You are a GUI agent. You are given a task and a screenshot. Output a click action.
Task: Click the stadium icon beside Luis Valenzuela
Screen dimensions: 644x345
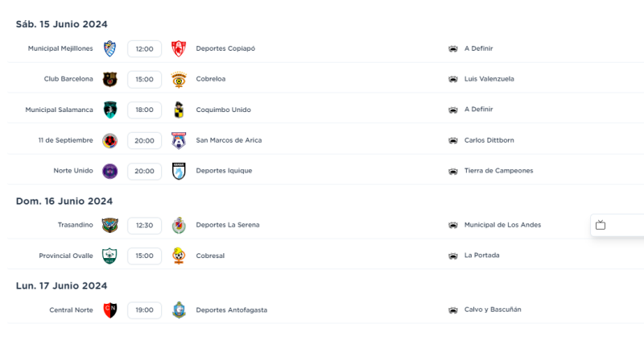[x=453, y=79]
